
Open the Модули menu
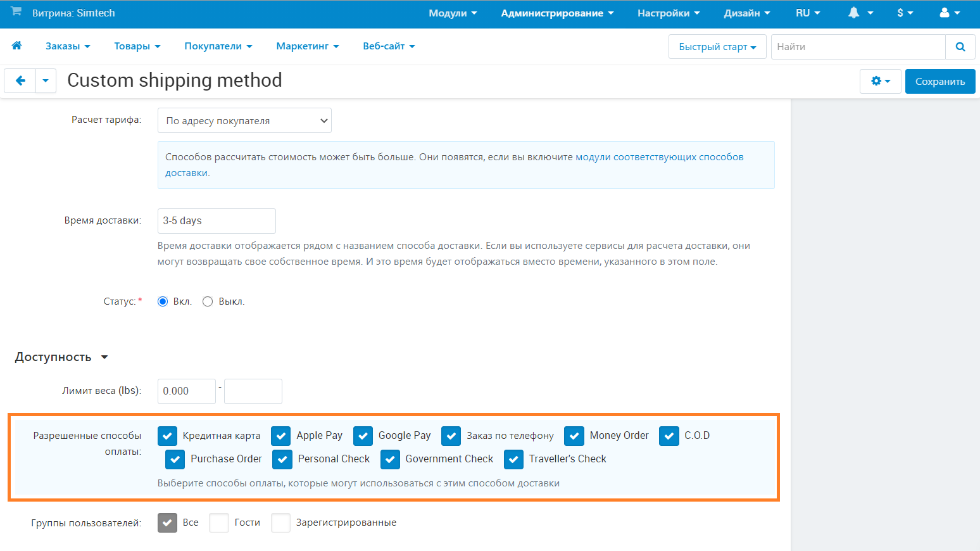tap(452, 13)
